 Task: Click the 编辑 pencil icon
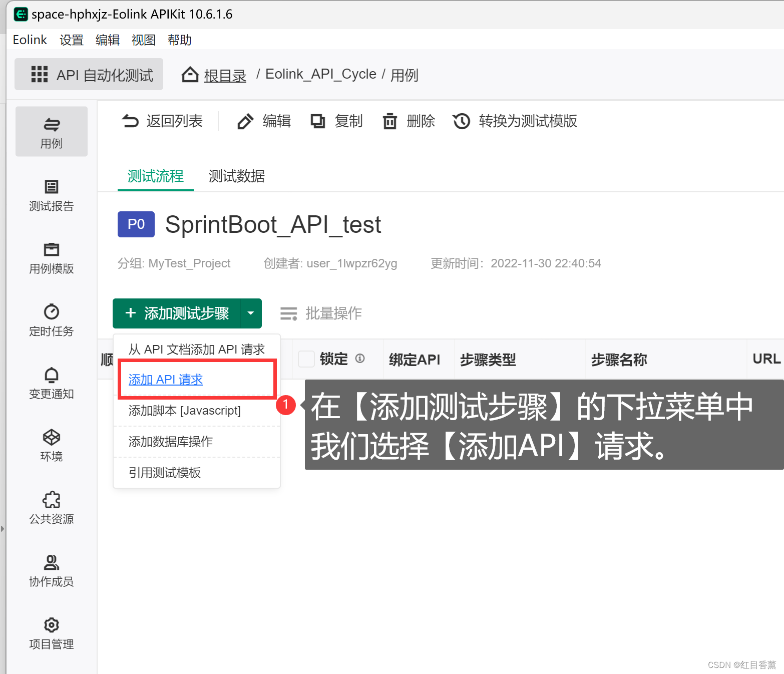[245, 121]
